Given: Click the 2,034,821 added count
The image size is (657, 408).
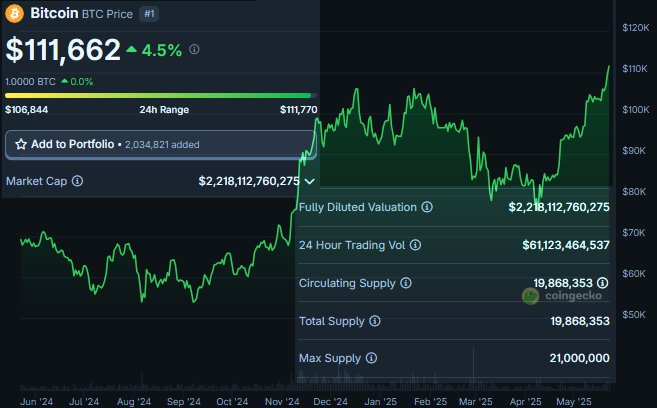Looking at the screenshot, I should [x=162, y=145].
